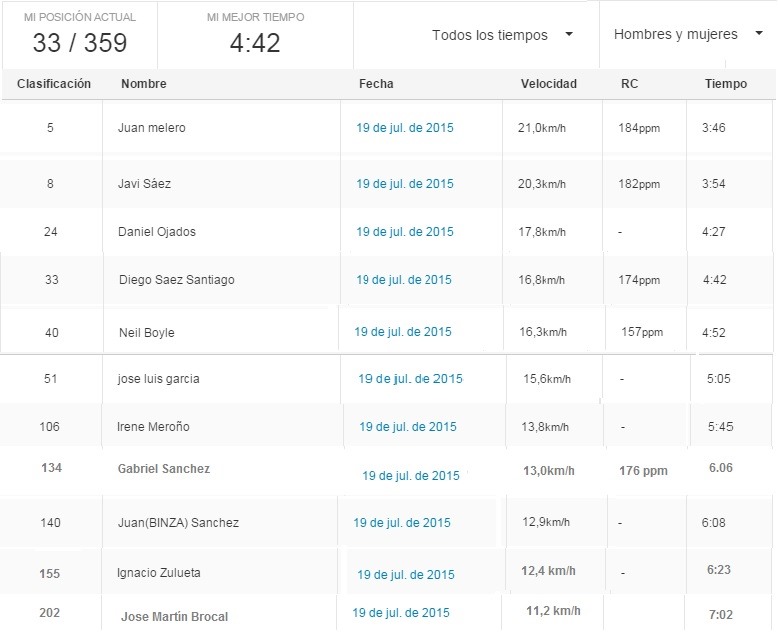
Task: Open Irene Meroño's date link
Action: [407, 427]
